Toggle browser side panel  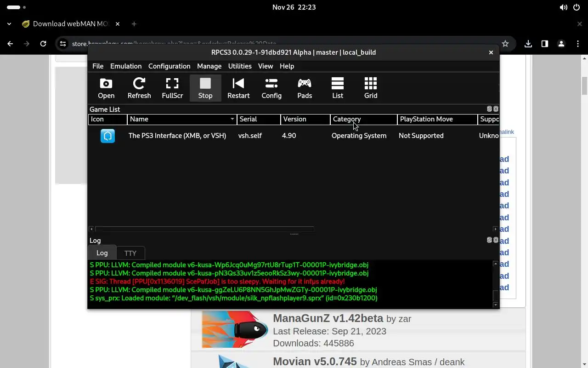tap(545, 44)
